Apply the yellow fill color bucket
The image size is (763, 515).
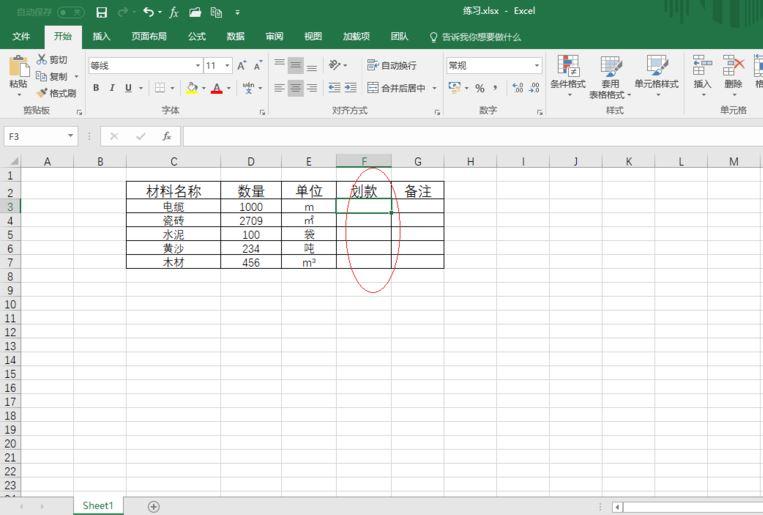pos(192,88)
